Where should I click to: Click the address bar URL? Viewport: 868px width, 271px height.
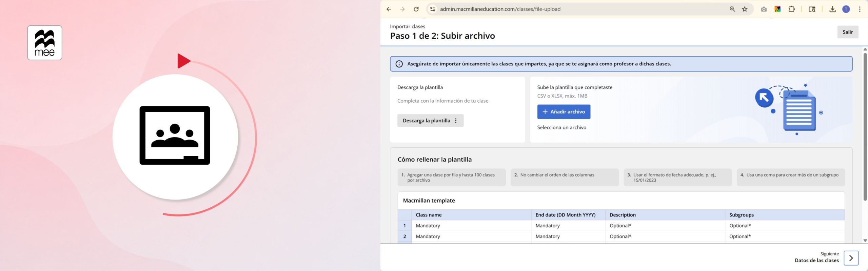(500, 9)
